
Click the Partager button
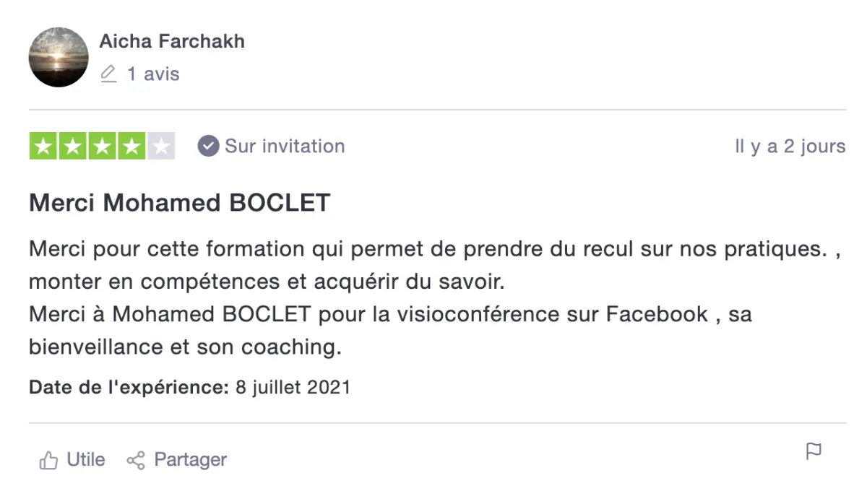click(176, 460)
